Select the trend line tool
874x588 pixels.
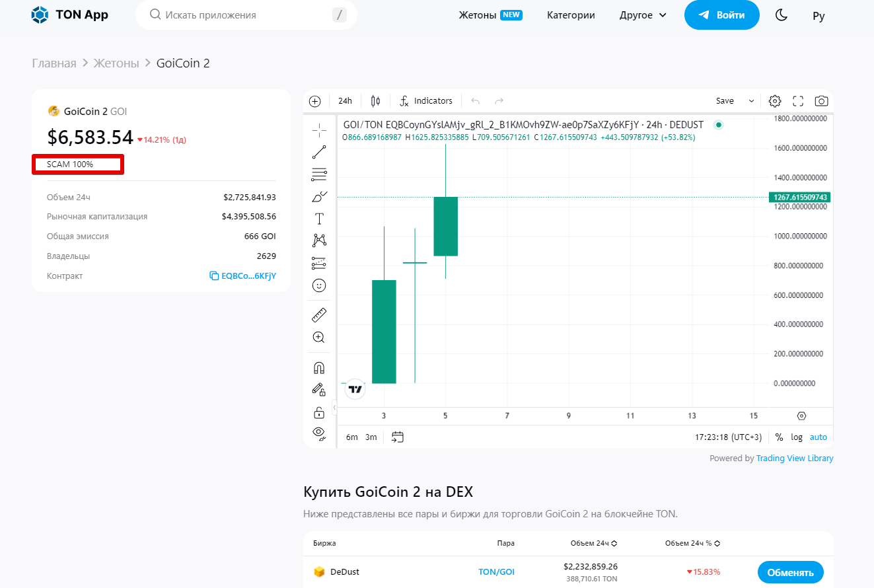click(319, 152)
